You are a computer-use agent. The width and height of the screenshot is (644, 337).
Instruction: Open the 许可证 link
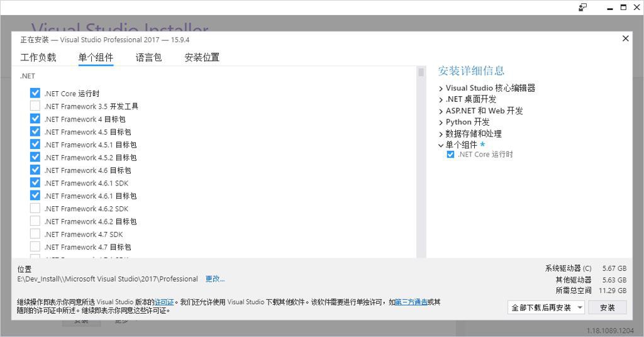pyautogui.click(x=164, y=302)
